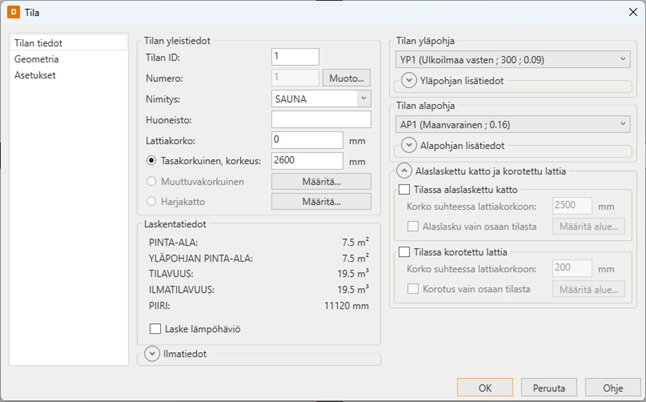Image resolution: width=646 pixels, height=402 pixels.
Task: Check Tilassa korotettu lattia
Action: click(405, 253)
